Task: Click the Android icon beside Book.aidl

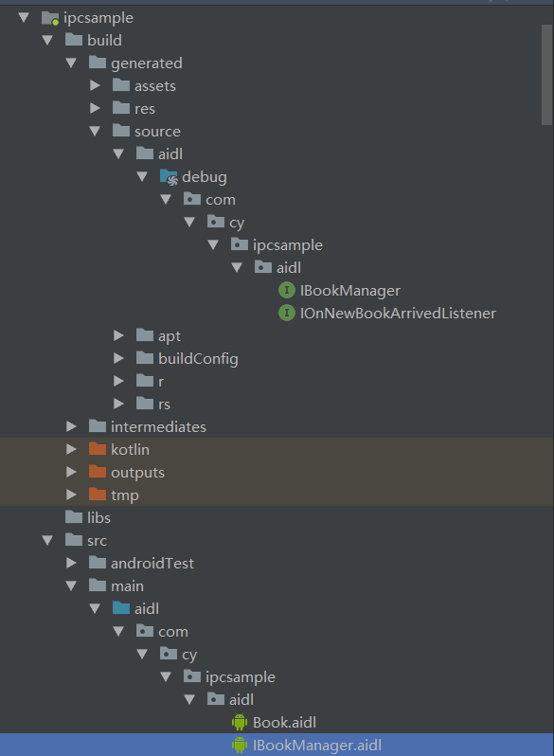Action: [x=240, y=722]
